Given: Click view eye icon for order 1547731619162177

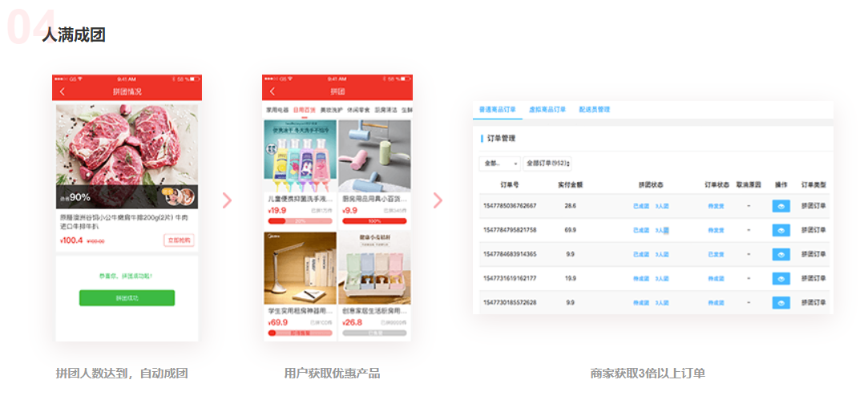Looking at the screenshot, I should point(781,278).
